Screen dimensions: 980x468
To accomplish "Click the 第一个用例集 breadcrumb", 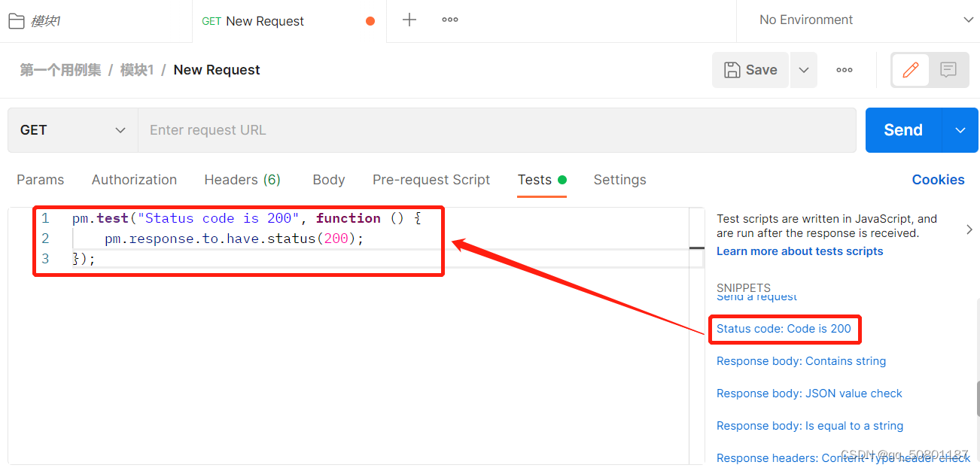I will (x=60, y=70).
